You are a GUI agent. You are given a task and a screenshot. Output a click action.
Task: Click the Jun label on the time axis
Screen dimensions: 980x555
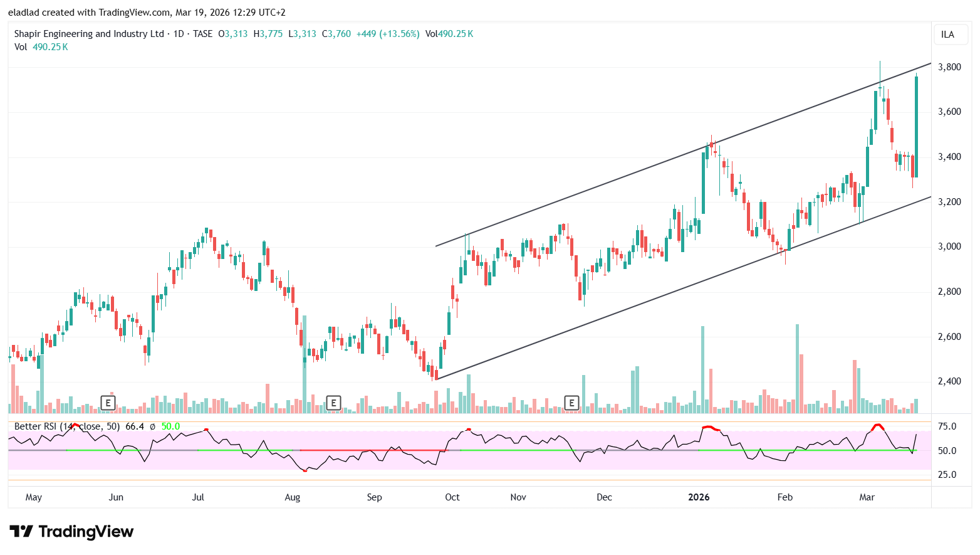tap(116, 497)
